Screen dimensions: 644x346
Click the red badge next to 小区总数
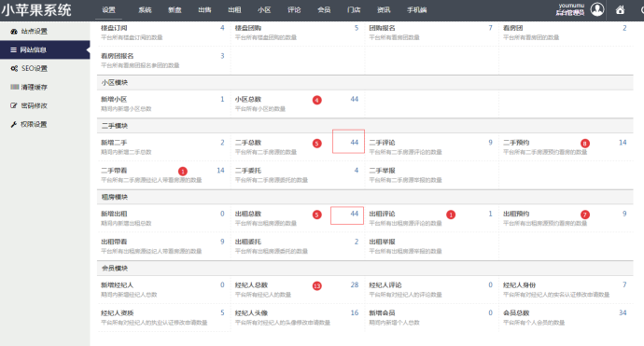point(317,100)
